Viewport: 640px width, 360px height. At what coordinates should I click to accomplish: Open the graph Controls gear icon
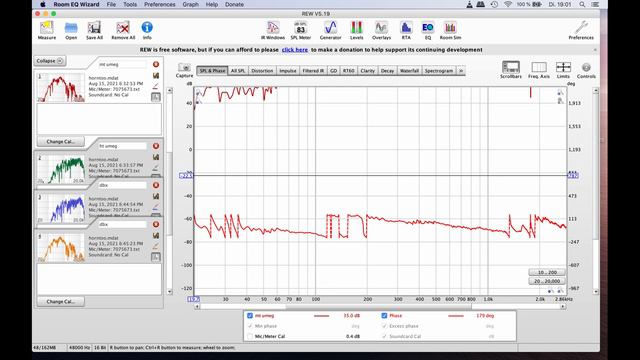(x=586, y=67)
